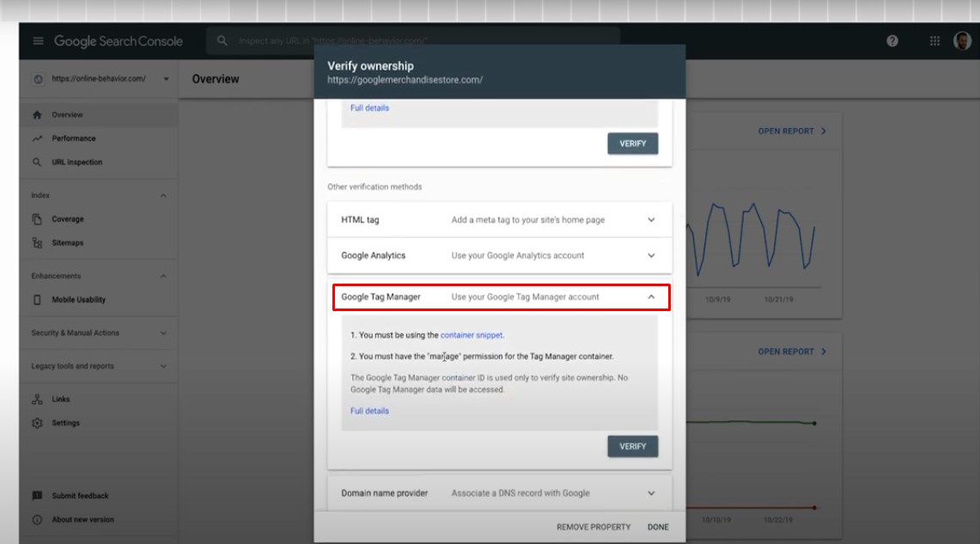Open the Performance report in sidebar
Viewport: 980px width, 544px height.
[74, 139]
